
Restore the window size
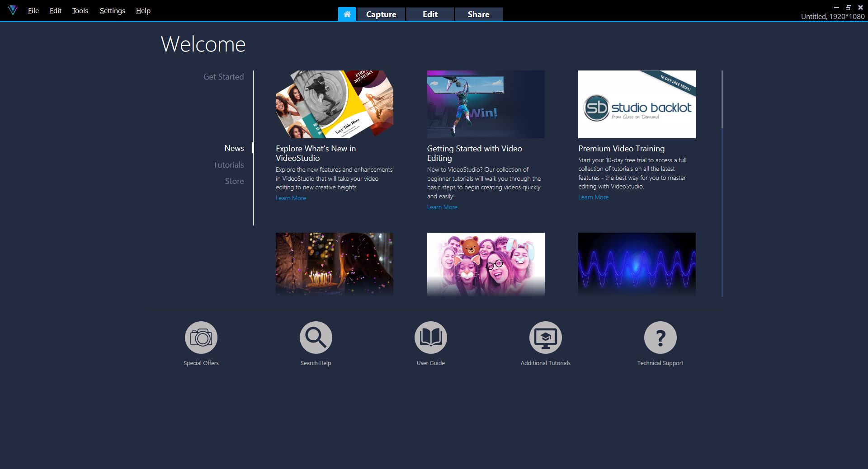point(848,7)
